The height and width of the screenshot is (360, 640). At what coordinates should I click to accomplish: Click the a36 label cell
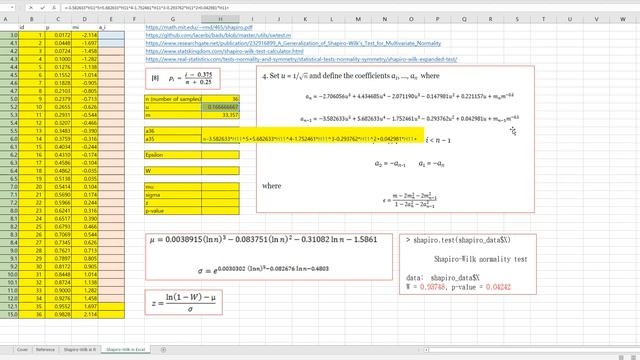tap(173, 131)
